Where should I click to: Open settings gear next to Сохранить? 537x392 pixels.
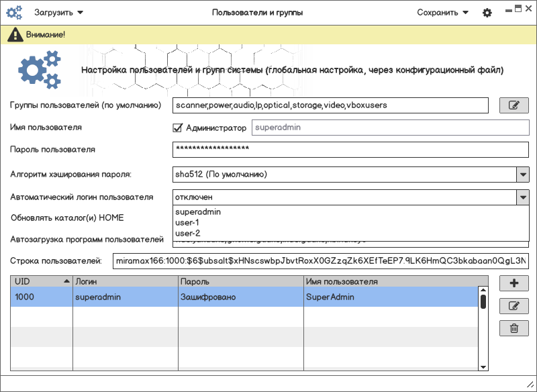pos(487,13)
